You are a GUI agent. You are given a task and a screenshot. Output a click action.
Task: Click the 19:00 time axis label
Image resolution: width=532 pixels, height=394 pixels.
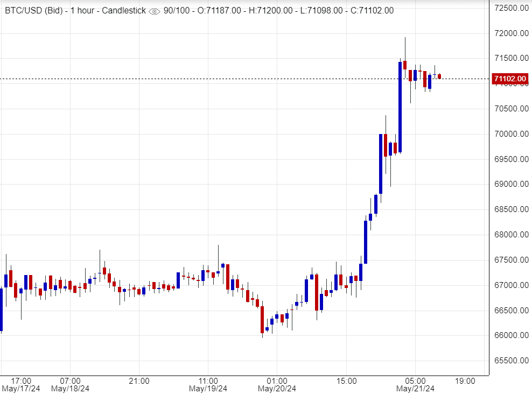[465, 381]
